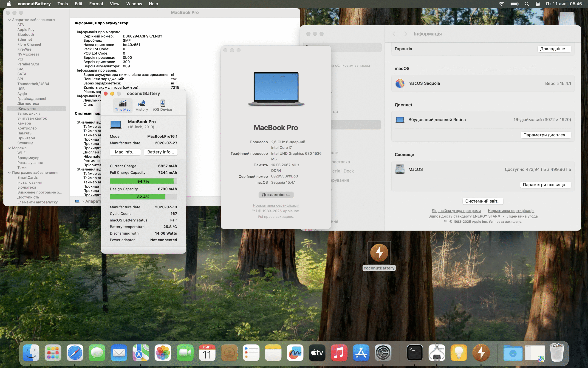Click the 82.4% design capacity bar
This screenshot has width=588, height=368.
coord(143,197)
